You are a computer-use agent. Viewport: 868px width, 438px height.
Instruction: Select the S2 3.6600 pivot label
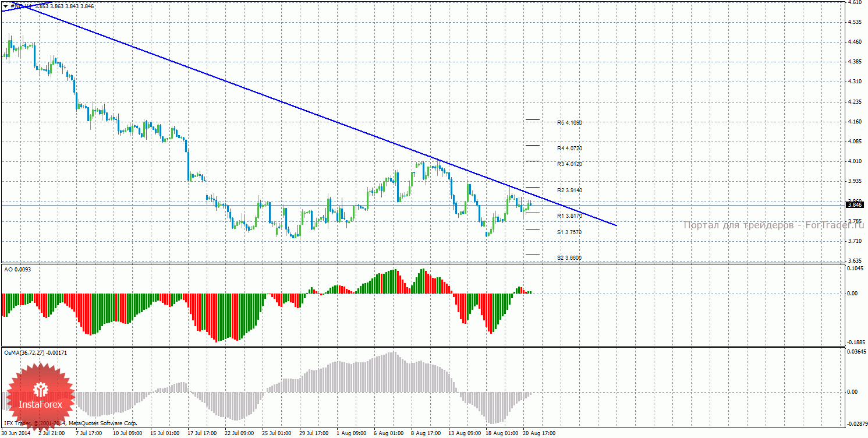coord(569,257)
